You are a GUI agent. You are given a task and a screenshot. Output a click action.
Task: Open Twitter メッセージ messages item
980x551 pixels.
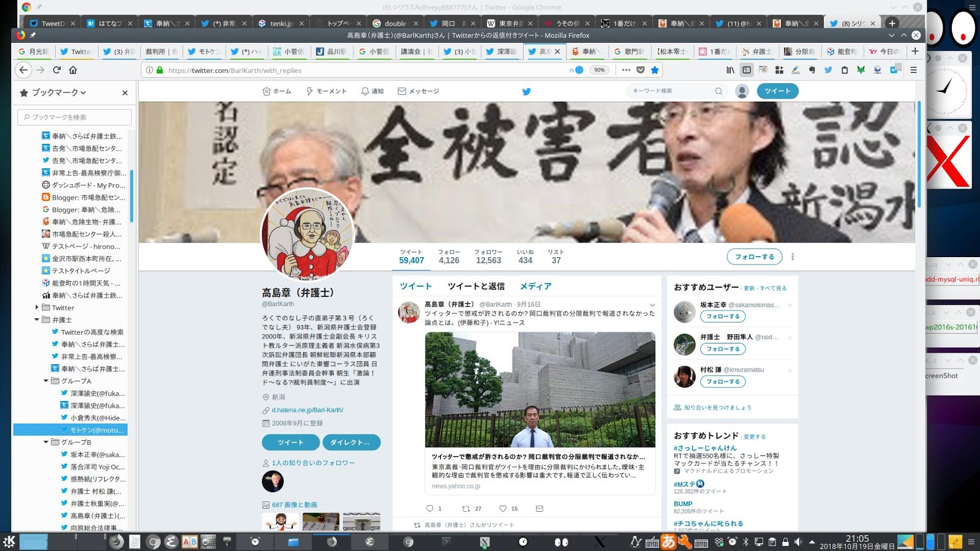pyautogui.click(x=418, y=91)
